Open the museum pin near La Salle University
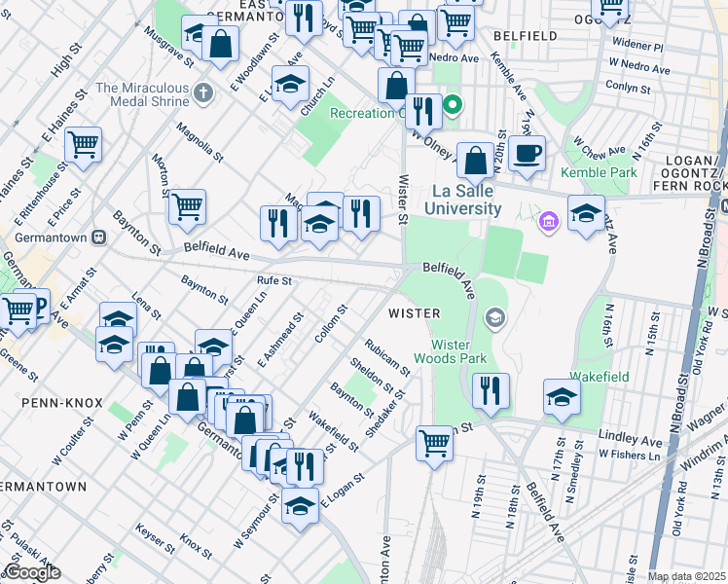Screen dimensions: 728x584 click(548, 222)
